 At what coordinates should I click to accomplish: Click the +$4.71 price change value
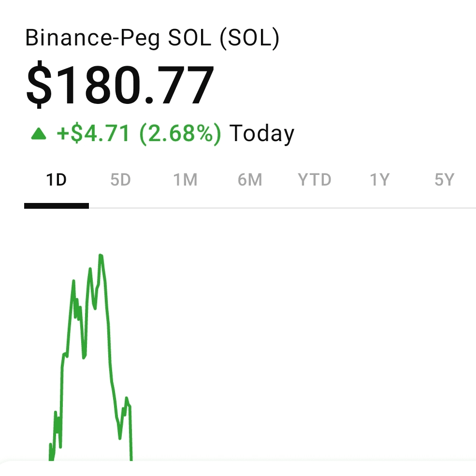(93, 134)
